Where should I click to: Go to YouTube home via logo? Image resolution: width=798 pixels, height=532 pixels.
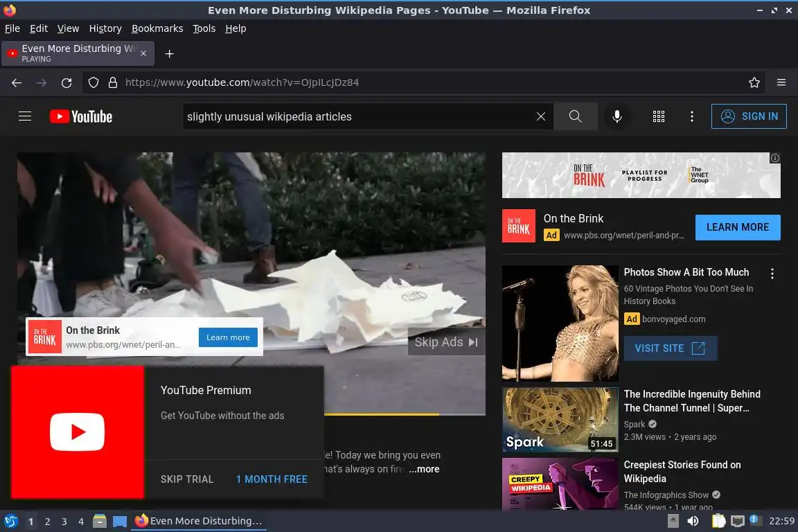(81, 116)
